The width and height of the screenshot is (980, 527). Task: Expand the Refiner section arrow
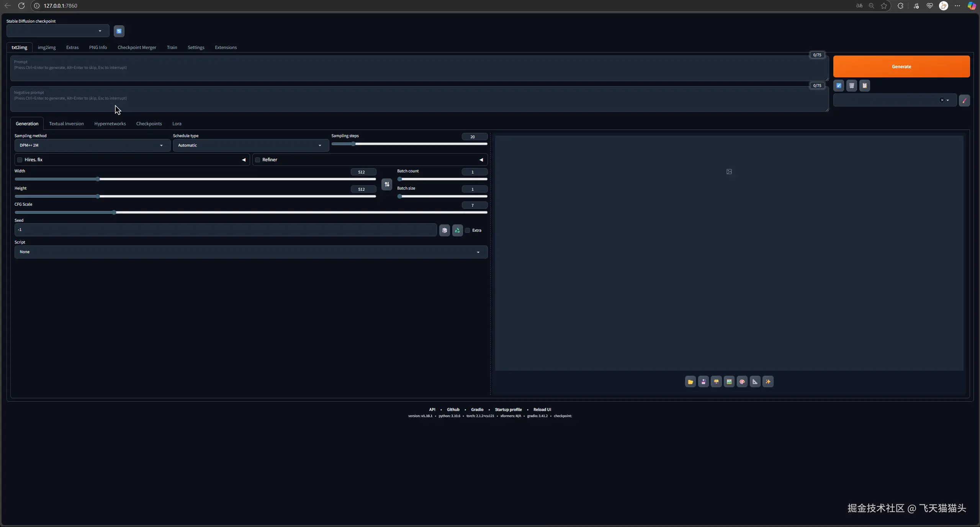click(x=481, y=160)
